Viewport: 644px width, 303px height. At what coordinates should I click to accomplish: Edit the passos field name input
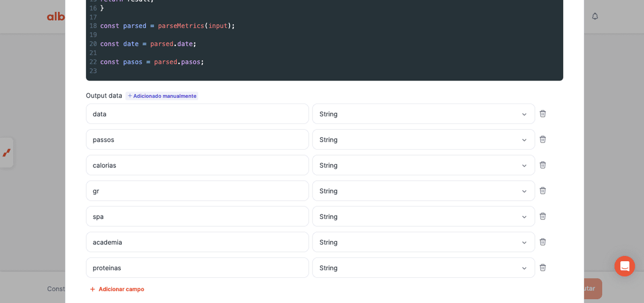click(197, 139)
